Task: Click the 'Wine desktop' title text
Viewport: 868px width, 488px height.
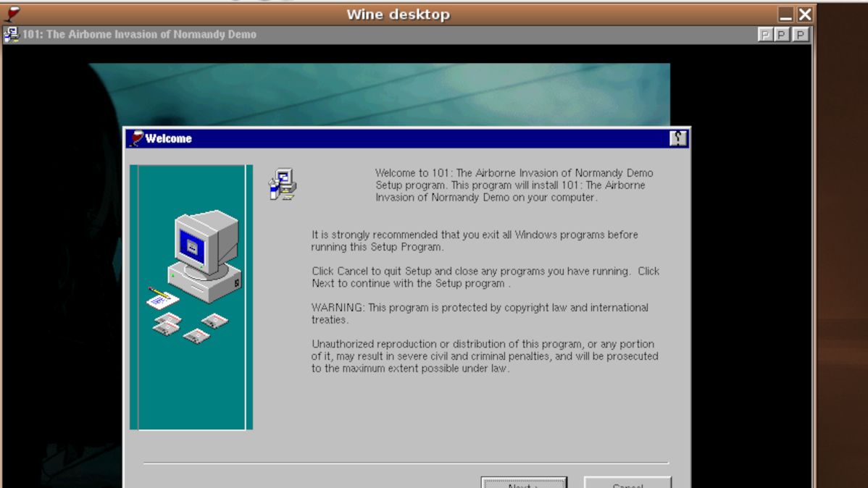Action: 398,14
